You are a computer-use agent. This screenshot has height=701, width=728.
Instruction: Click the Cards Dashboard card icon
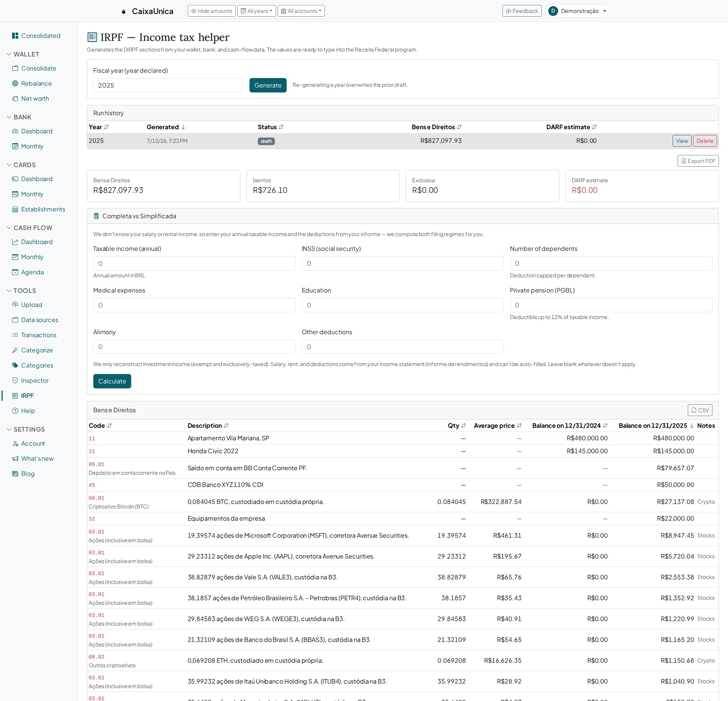click(x=15, y=179)
